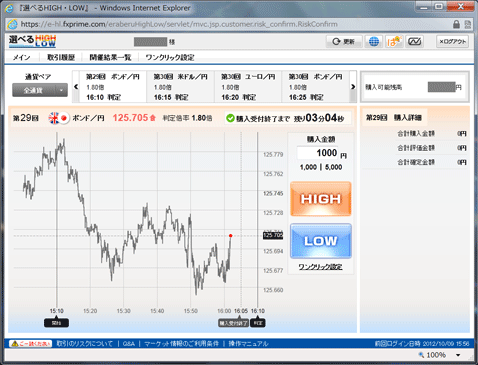This screenshot has height=365, width=478.
Task: Open the orange ぱ icon in the header
Action: tap(394, 42)
